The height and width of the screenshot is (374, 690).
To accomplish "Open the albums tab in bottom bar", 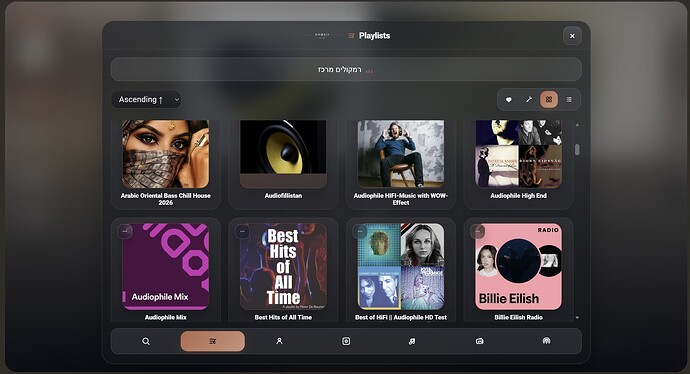I will 346,341.
